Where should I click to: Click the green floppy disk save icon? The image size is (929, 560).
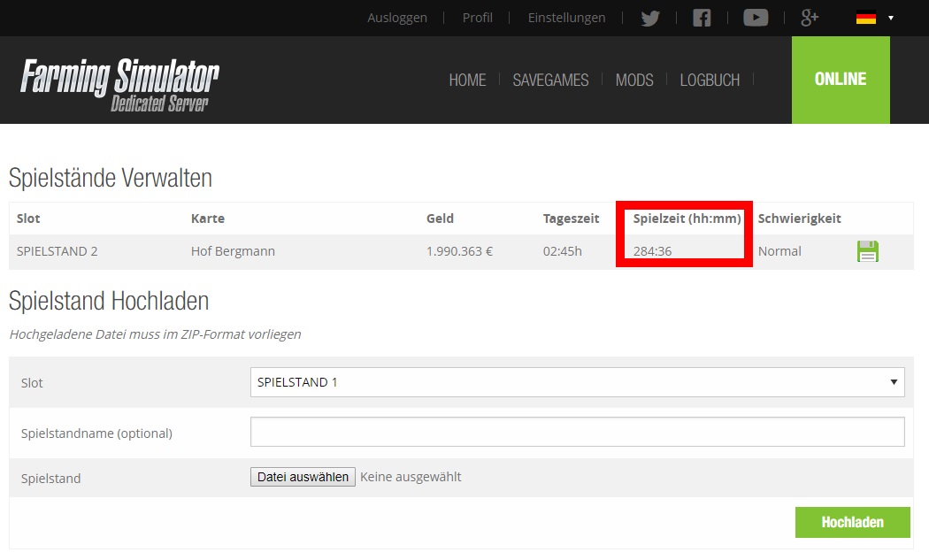click(868, 251)
